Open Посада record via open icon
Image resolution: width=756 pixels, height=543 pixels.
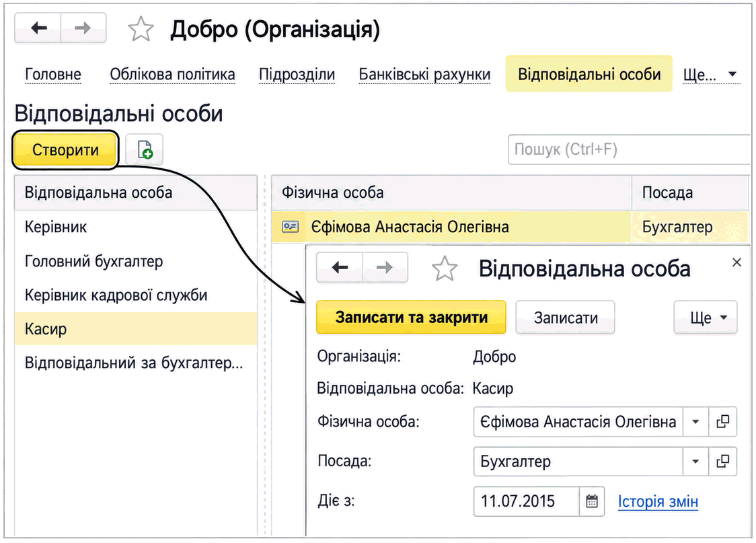[722, 462]
